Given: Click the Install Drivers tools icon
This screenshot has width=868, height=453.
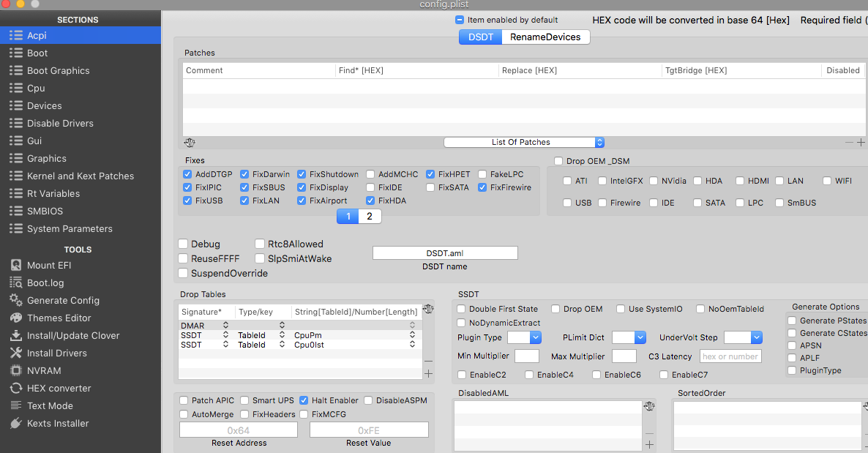Looking at the screenshot, I should [16, 353].
